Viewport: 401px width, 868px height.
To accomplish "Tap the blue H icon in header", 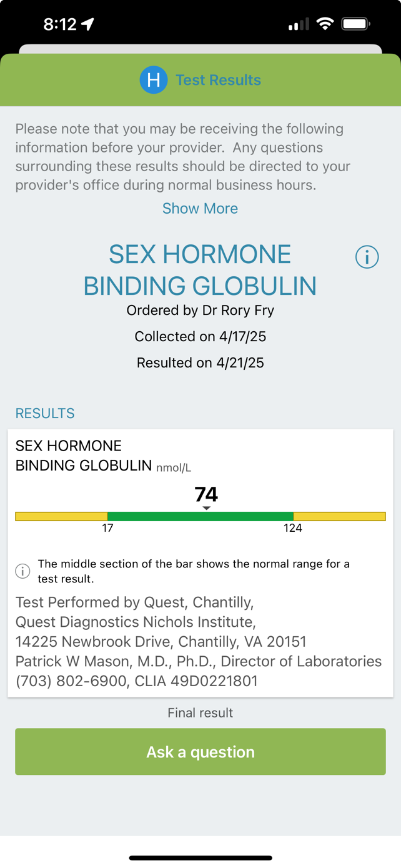I will [x=154, y=80].
